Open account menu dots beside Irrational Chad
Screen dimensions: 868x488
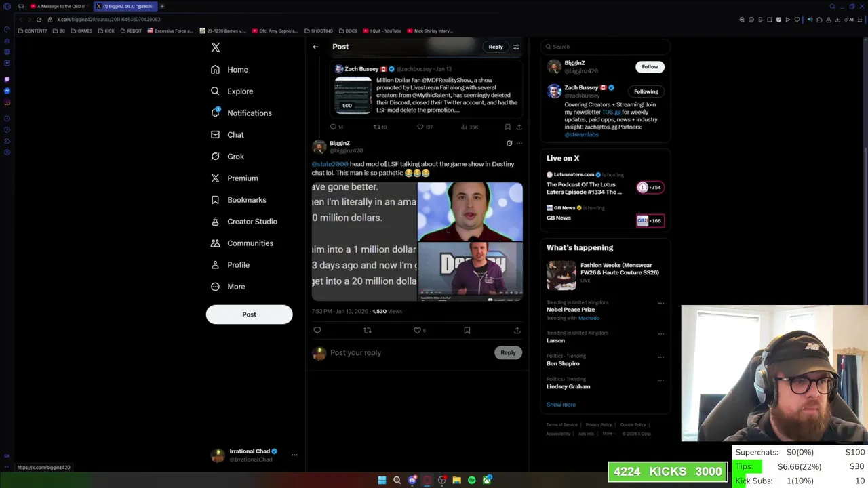tap(294, 455)
